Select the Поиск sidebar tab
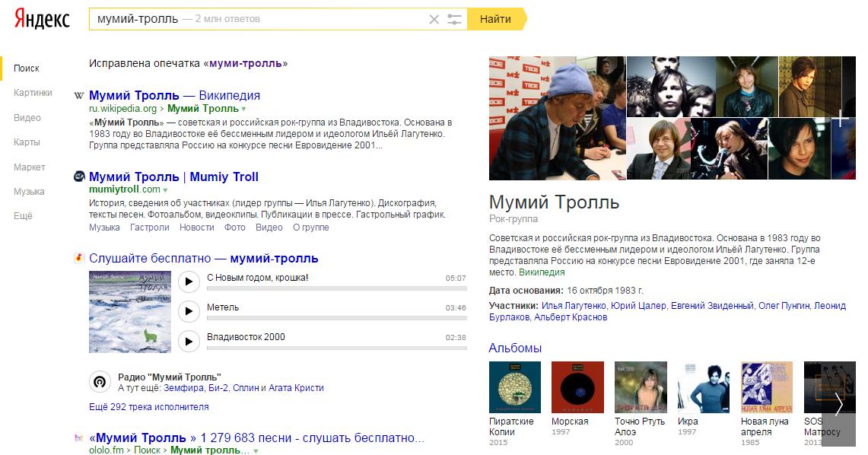This screenshot has height=455, width=868. [x=27, y=68]
